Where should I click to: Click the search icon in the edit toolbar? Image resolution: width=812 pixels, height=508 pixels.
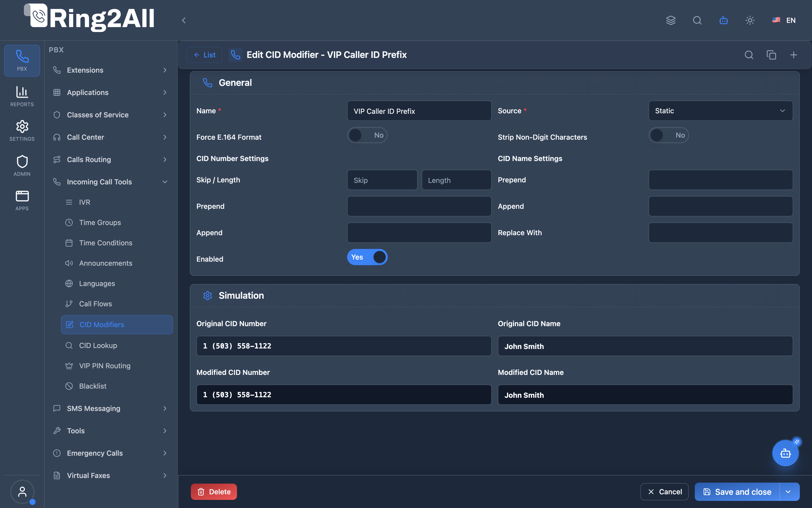(749, 55)
